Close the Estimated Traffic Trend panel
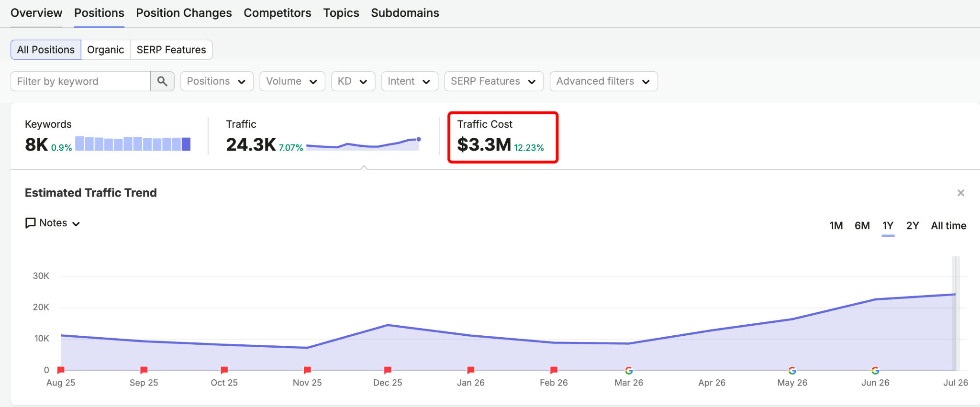980x407 pixels. [x=960, y=193]
